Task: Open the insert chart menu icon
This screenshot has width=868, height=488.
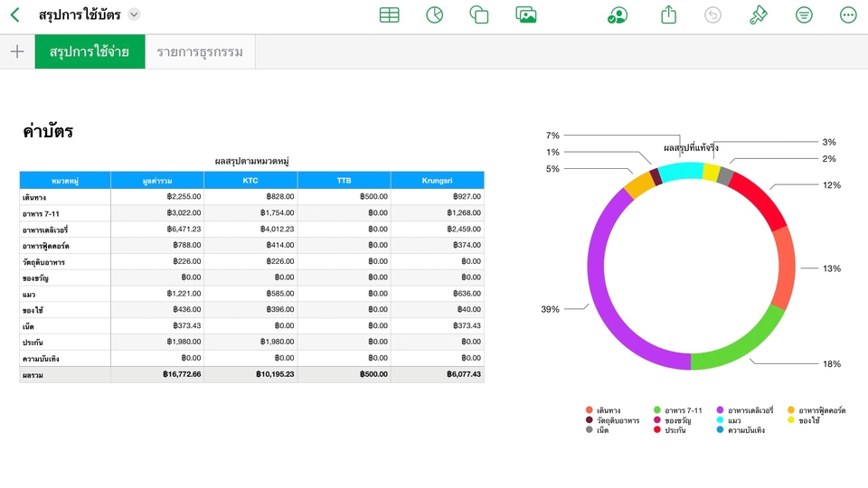Action: [434, 15]
